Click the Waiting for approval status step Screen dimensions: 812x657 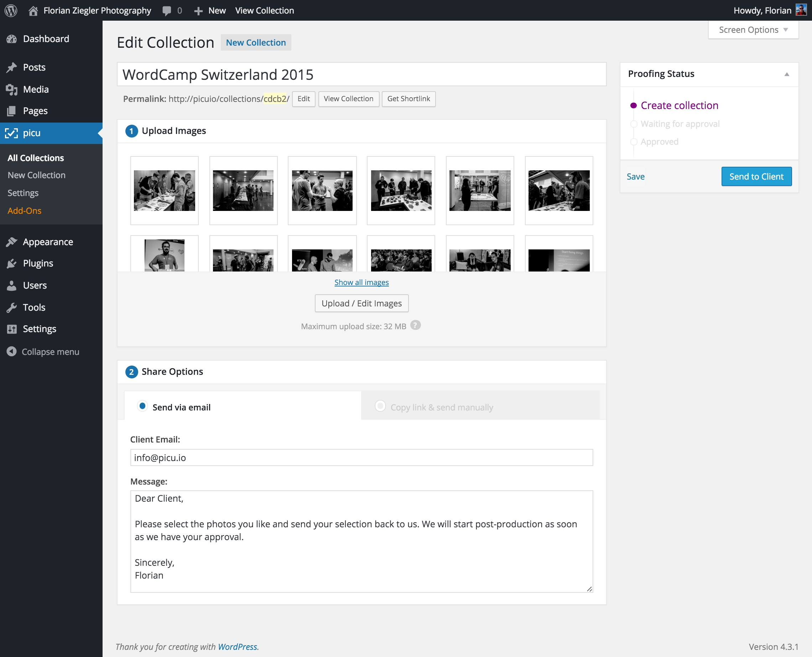coord(680,124)
